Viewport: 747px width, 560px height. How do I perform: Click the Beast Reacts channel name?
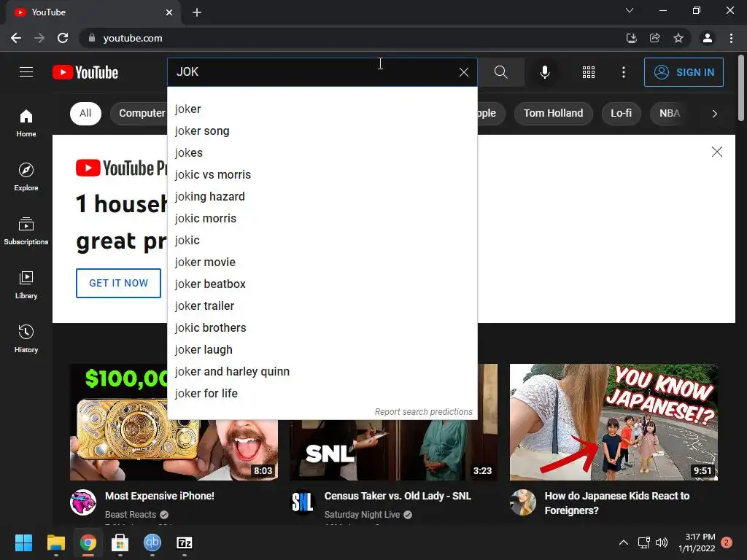point(131,515)
